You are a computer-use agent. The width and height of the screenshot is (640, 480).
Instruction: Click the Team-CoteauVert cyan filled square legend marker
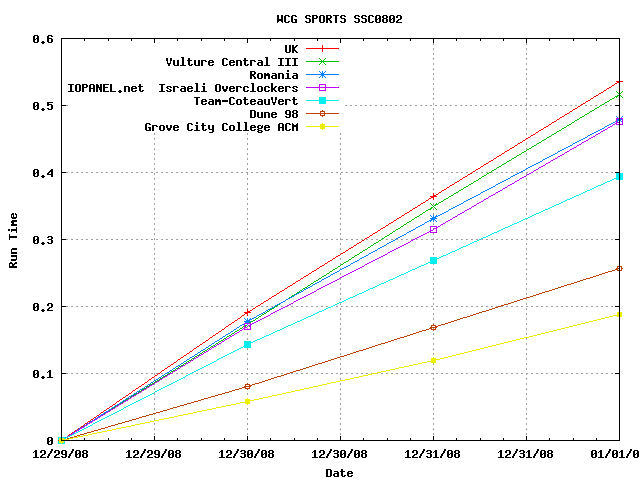tap(322, 100)
